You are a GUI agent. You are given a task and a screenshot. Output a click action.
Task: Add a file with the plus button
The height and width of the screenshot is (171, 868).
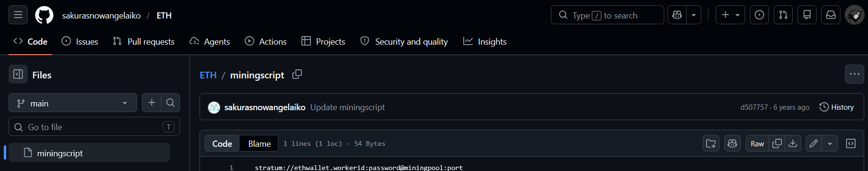pos(151,103)
